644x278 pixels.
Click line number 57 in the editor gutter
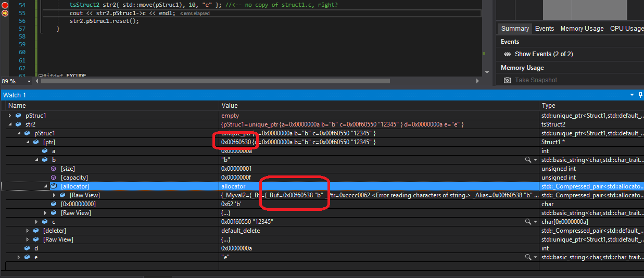[22, 29]
